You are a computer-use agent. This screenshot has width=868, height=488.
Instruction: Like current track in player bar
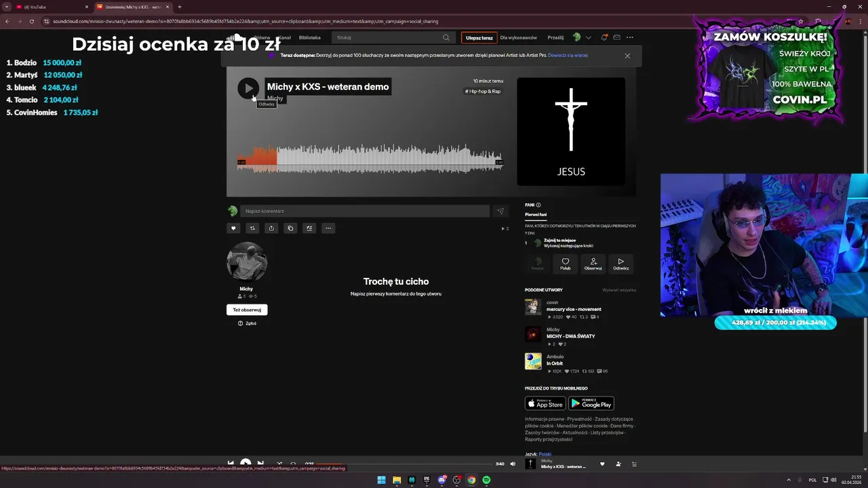[x=602, y=464]
